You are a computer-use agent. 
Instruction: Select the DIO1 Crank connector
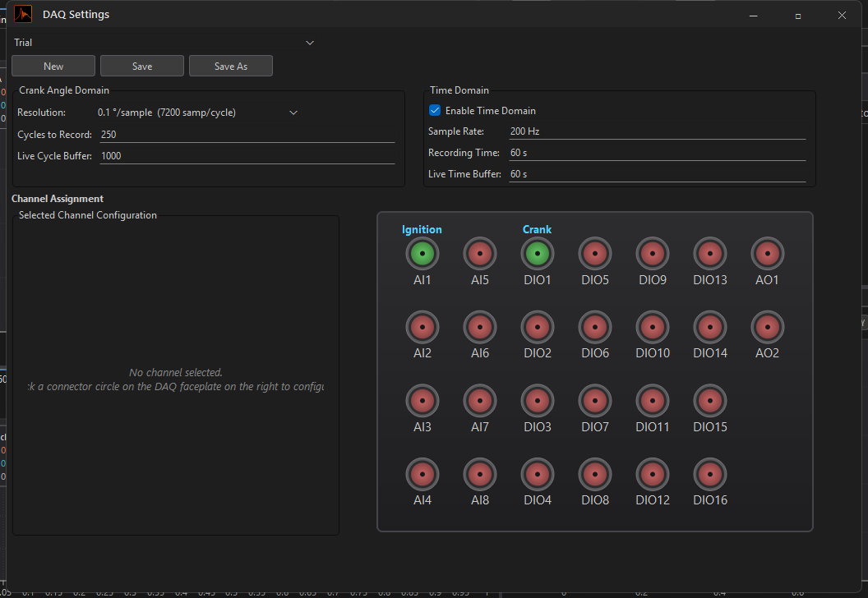(x=538, y=254)
